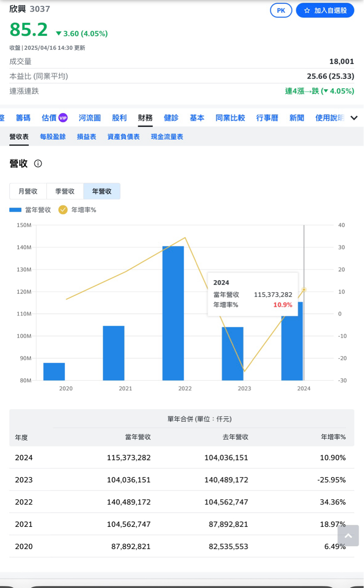Image resolution: width=364 pixels, height=588 pixels.
Task: Open the 河流圖 tab
Action: 90,118
